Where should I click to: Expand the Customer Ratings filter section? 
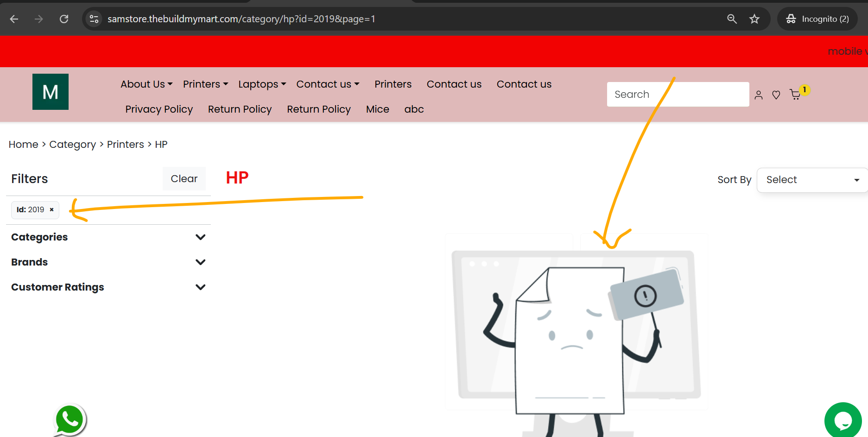pyautogui.click(x=108, y=287)
